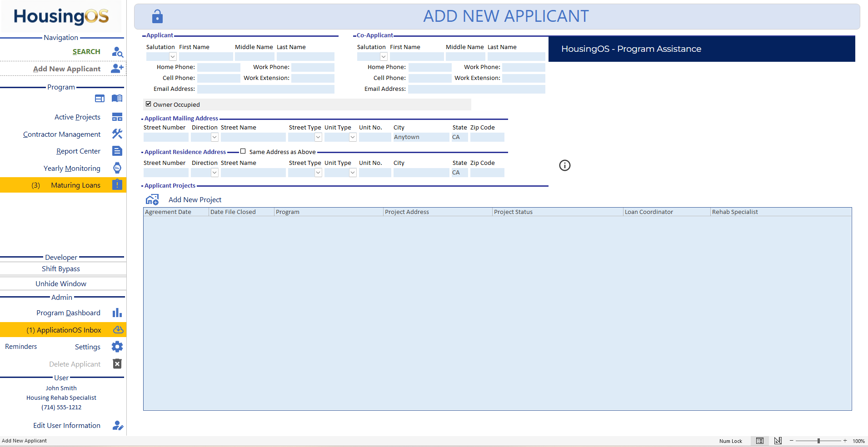Click the lock icon in header
This screenshot has height=447, width=868.
click(157, 16)
